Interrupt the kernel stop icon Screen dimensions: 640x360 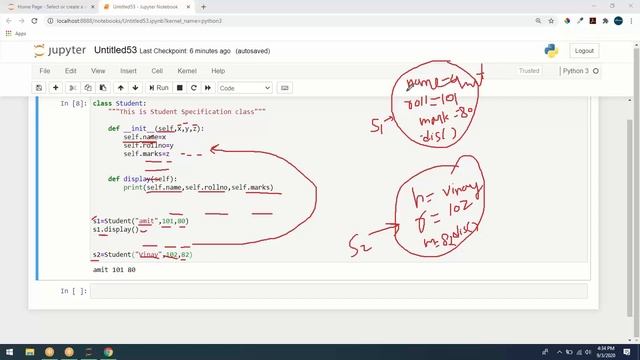180,88
